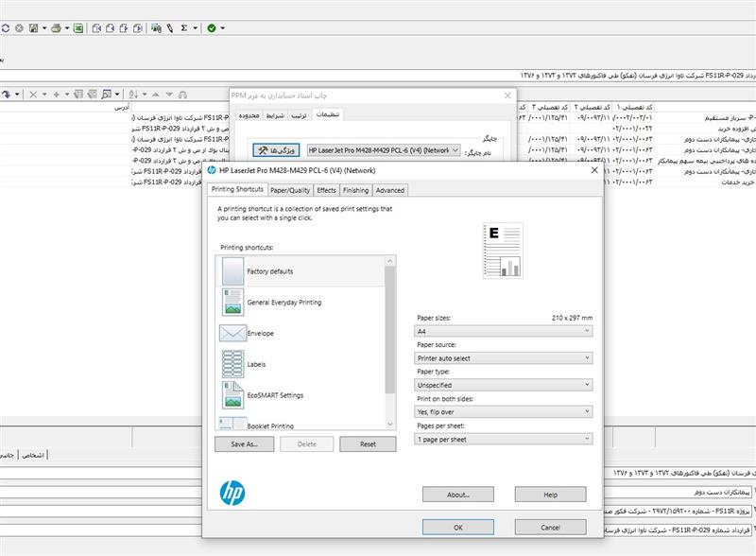This screenshot has width=756, height=556.
Task: Click the printer icon in main toolbar
Action: coord(56,28)
